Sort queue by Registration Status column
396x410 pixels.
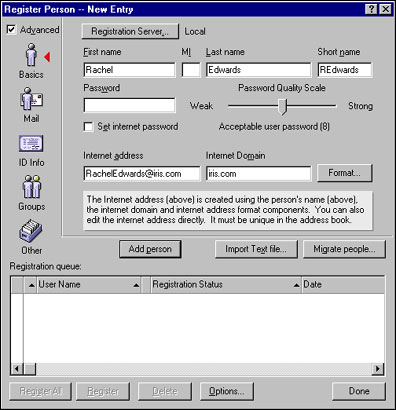(x=226, y=285)
